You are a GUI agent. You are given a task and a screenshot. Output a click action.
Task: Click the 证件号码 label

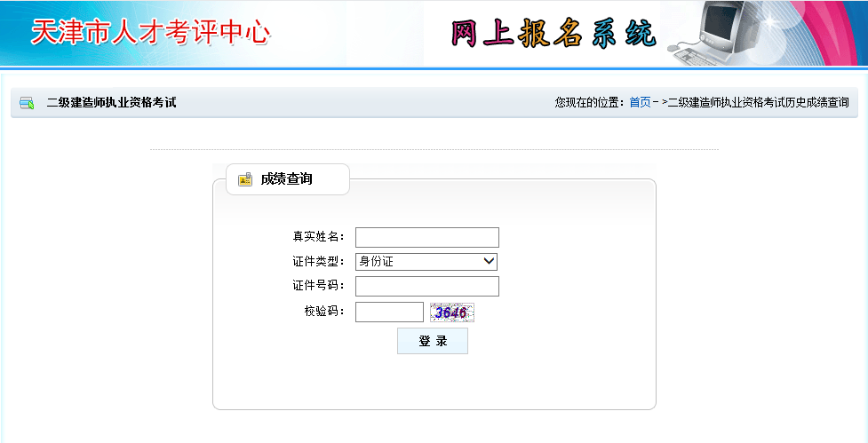pyautogui.click(x=318, y=285)
